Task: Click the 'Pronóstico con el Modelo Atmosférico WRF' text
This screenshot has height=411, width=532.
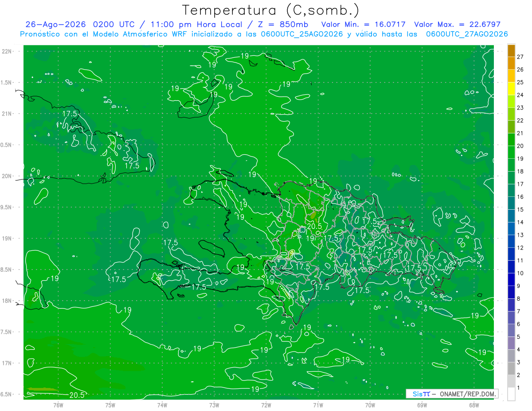Action: (x=105, y=34)
